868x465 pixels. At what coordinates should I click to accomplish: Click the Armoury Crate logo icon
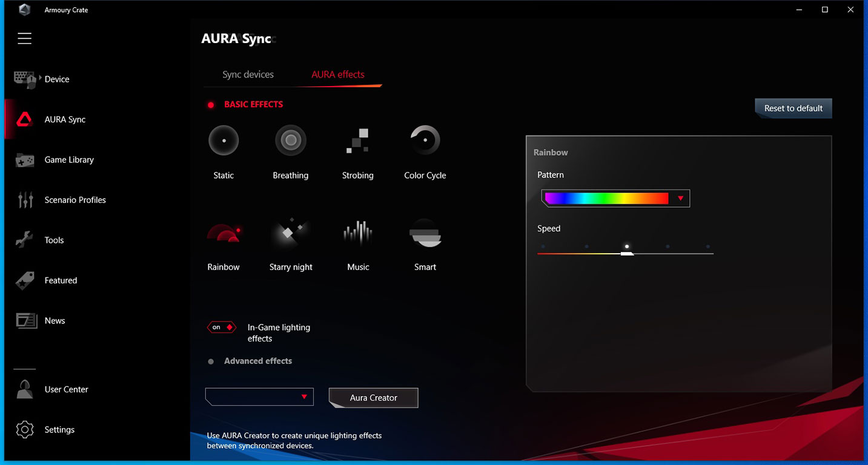pyautogui.click(x=25, y=10)
